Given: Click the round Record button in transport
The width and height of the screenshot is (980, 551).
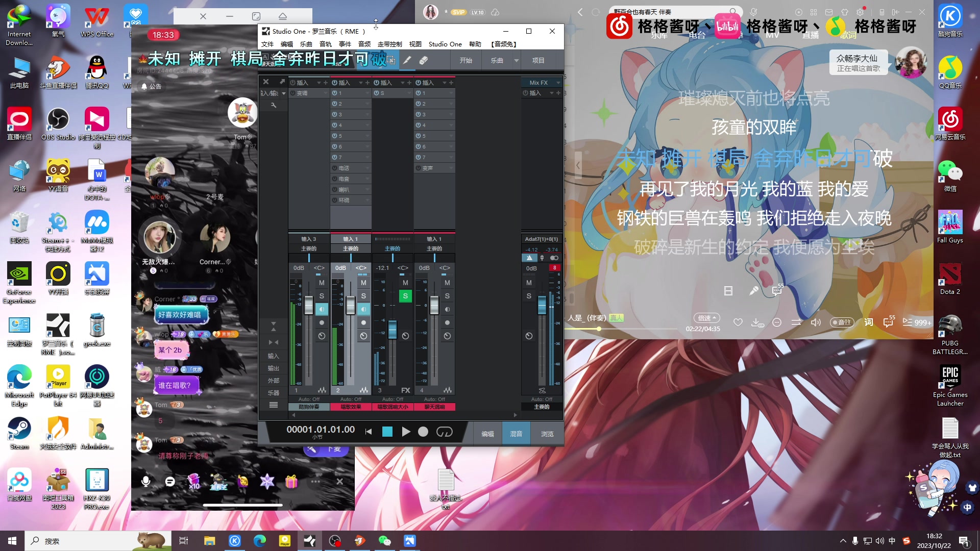Looking at the screenshot, I should [423, 432].
